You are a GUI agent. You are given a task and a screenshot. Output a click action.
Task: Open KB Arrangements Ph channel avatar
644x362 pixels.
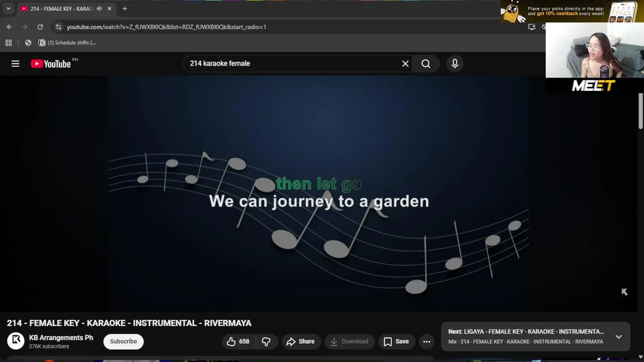click(16, 341)
